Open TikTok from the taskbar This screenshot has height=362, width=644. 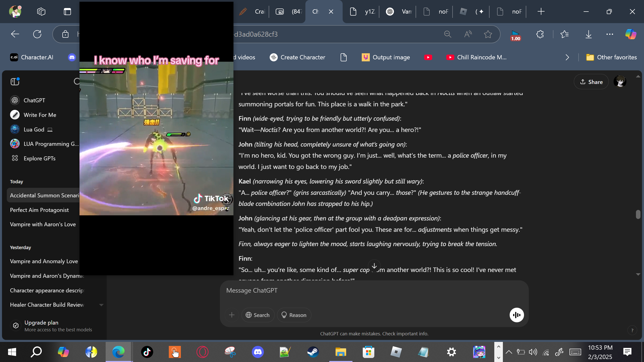coord(147,352)
